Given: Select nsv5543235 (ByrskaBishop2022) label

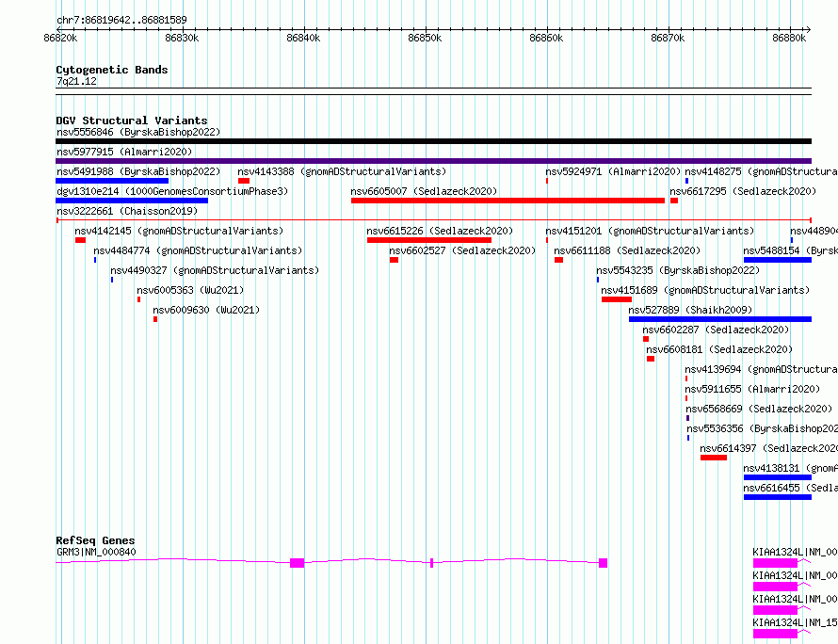Looking at the screenshot, I should [x=678, y=270].
